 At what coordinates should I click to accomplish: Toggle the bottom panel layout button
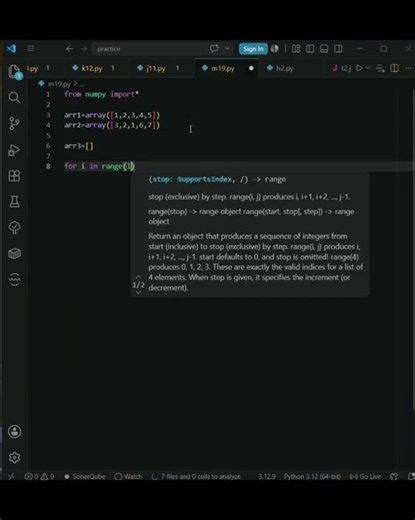324,49
